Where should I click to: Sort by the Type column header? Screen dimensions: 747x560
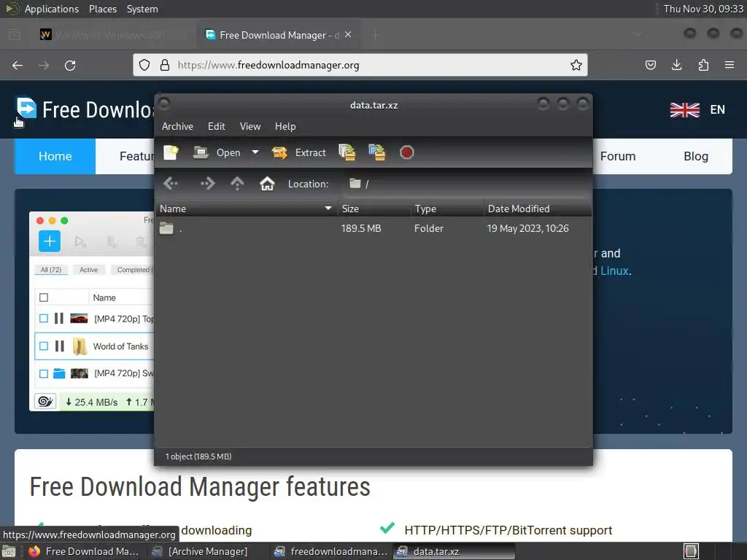point(447,209)
